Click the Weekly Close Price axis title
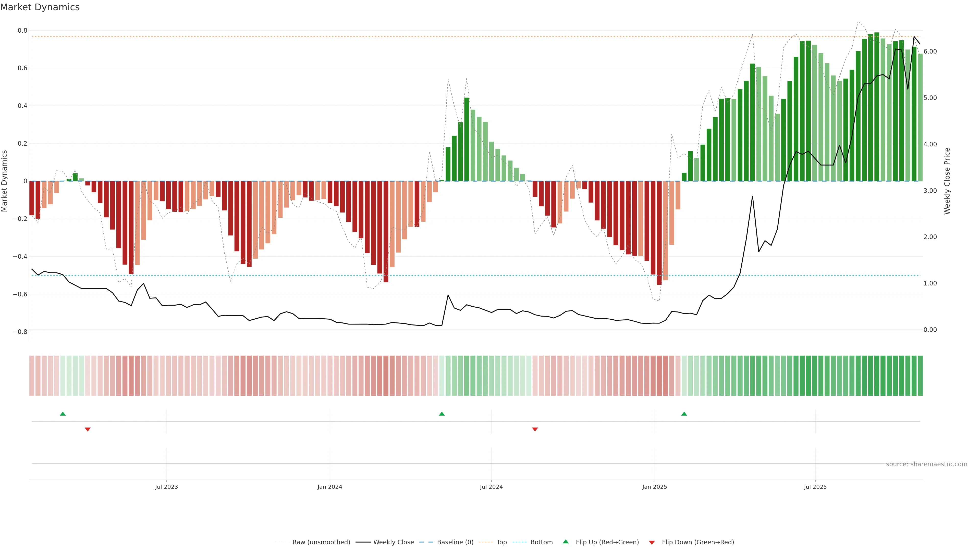This screenshot has width=980, height=551. click(x=947, y=181)
